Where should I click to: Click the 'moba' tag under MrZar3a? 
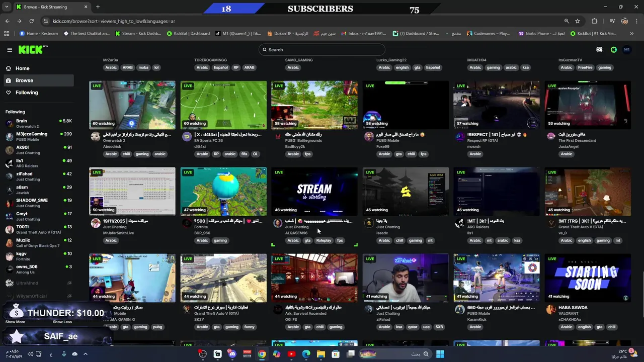143,67
